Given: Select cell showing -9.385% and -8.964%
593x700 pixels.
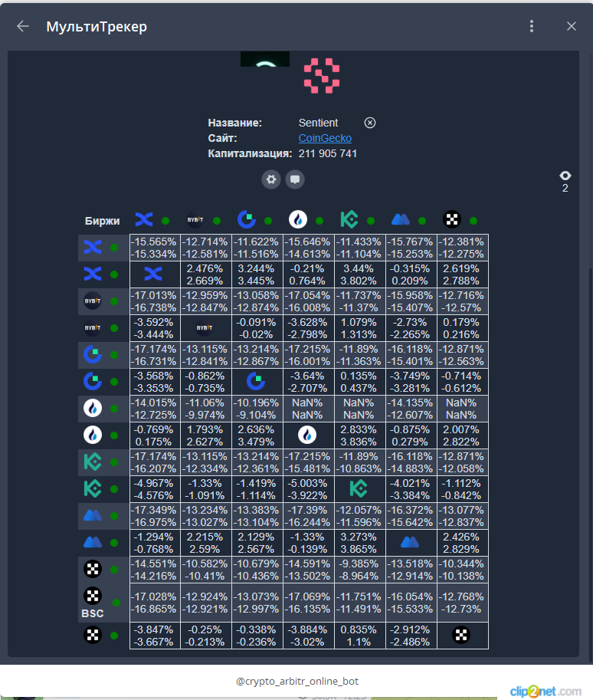Looking at the screenshot, I should tap(359, 570).
